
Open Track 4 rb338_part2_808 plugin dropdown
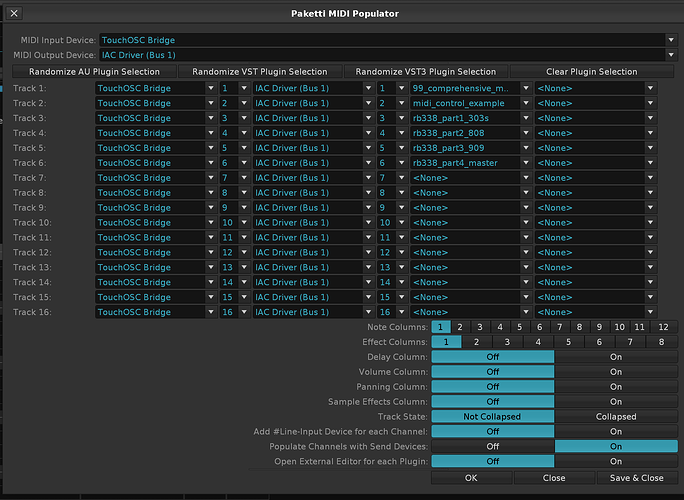[x=471, y=133]
